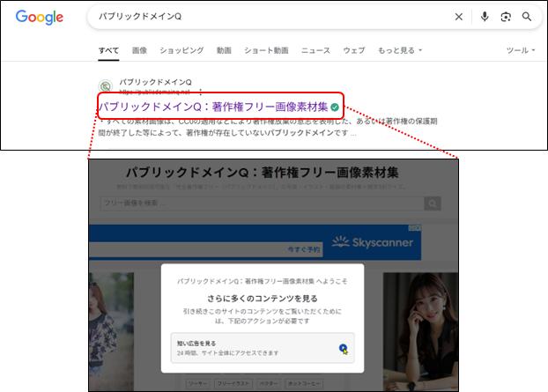Click the Google search input field

click(264, 17)
